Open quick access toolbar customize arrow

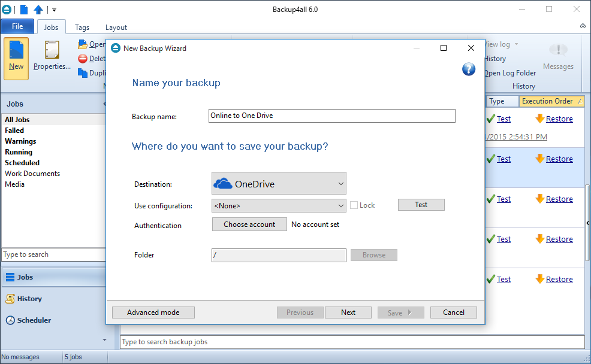55,10
